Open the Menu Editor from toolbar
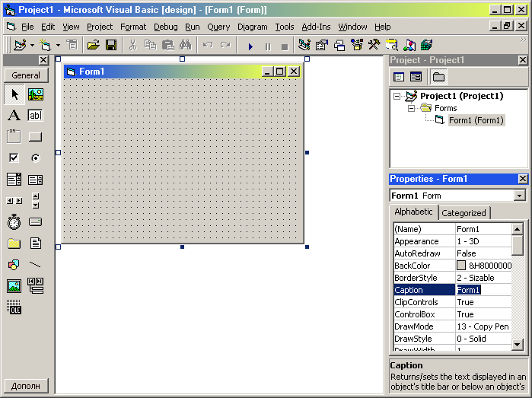532x398 pixels. [72, 45]
